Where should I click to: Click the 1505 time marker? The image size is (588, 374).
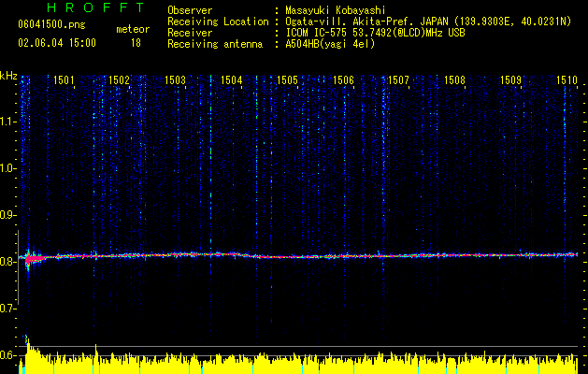coord(287,80)
